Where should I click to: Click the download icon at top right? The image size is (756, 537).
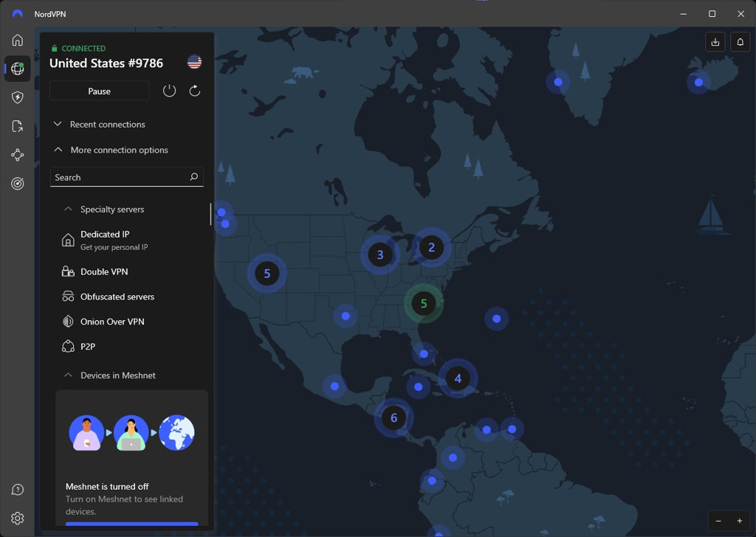715,42
